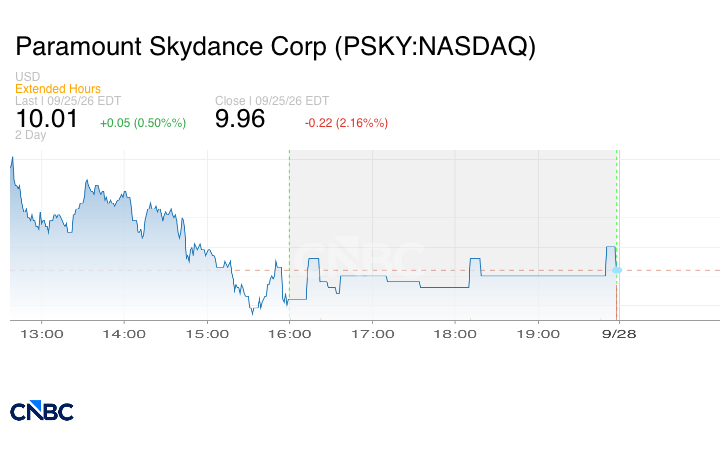Click the red volume bar near 9/28

tap(616, 302)
